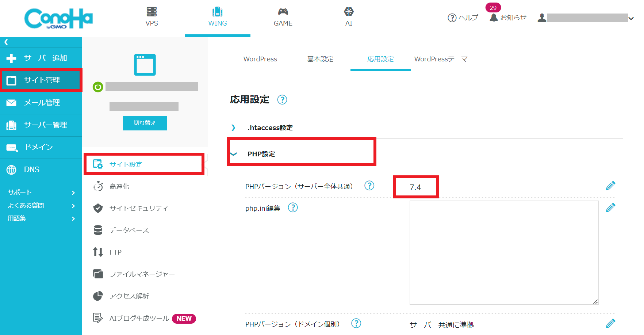Click the DNS globe icon
644x335 pixels.
pyautogui.click(x=11, y=170)
